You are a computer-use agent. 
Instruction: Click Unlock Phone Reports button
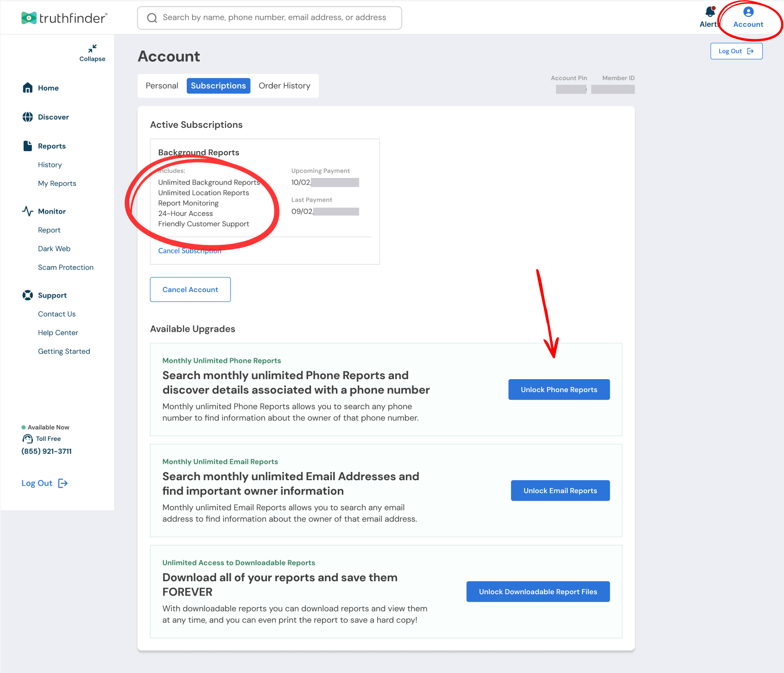pos(559,390)
